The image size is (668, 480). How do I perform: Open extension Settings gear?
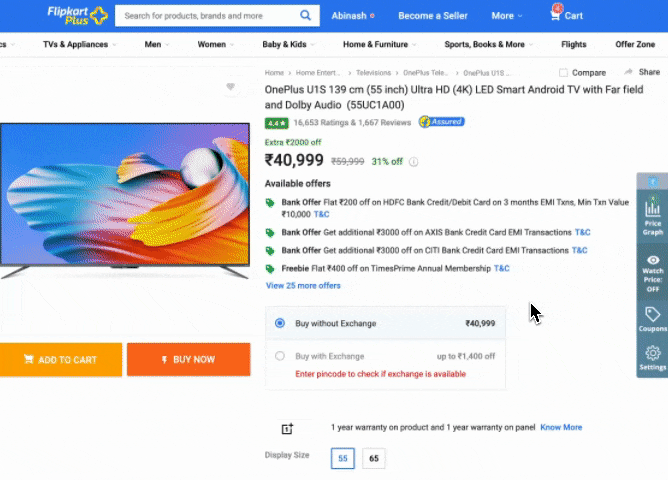tap(653, 358)
